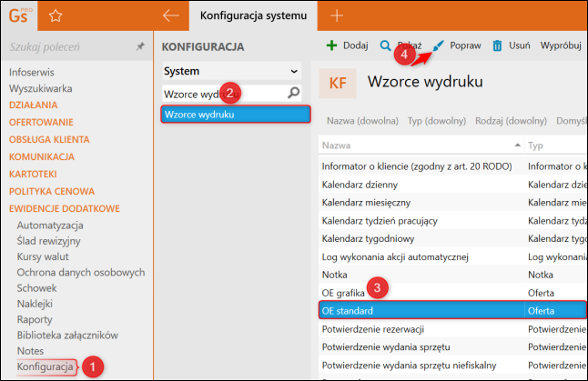The height and width of the screenshot is (381, 588).
Task: Click the back arrow icon
Action: (169, 15)
